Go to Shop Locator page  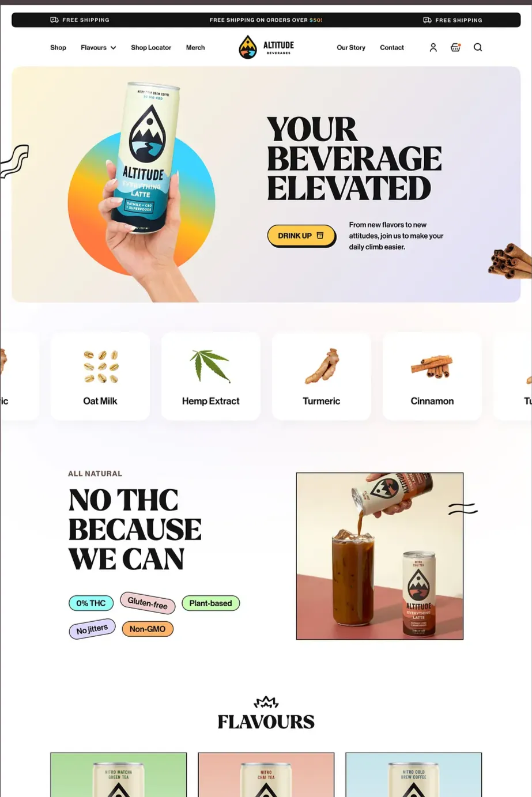pyautogui.click(x=151, y=47)
